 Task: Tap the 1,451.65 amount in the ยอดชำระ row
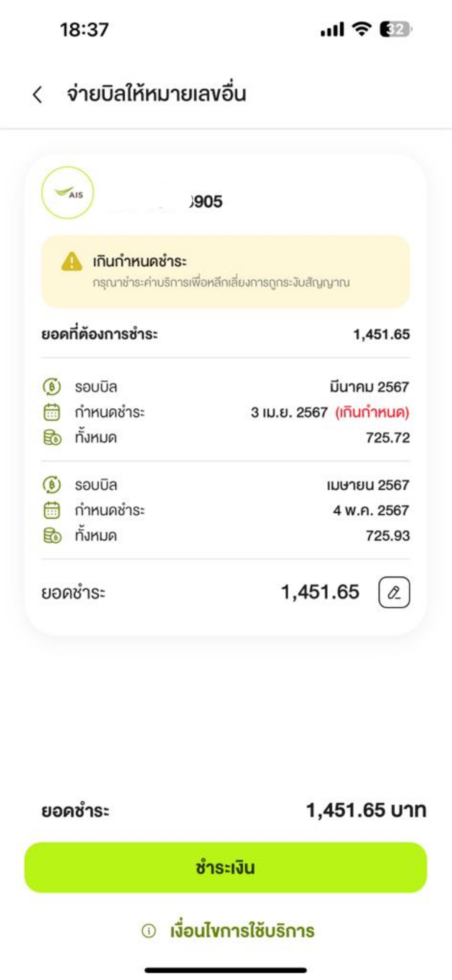(320, 592)
